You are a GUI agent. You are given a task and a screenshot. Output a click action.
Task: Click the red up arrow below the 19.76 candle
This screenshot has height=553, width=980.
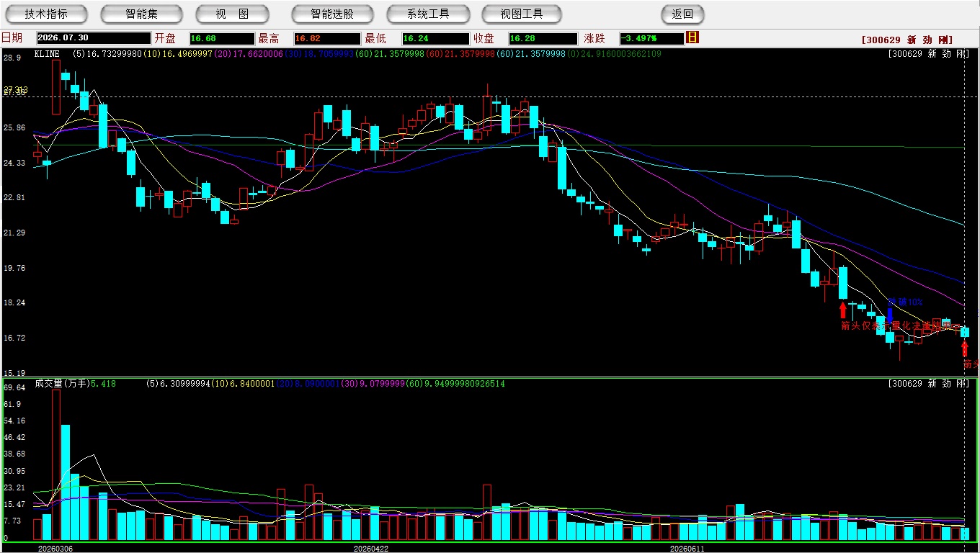coord(843,310)
